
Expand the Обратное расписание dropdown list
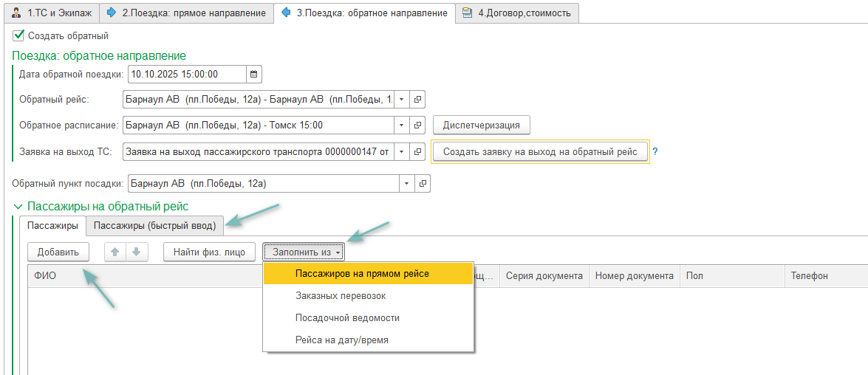(401, 125)
